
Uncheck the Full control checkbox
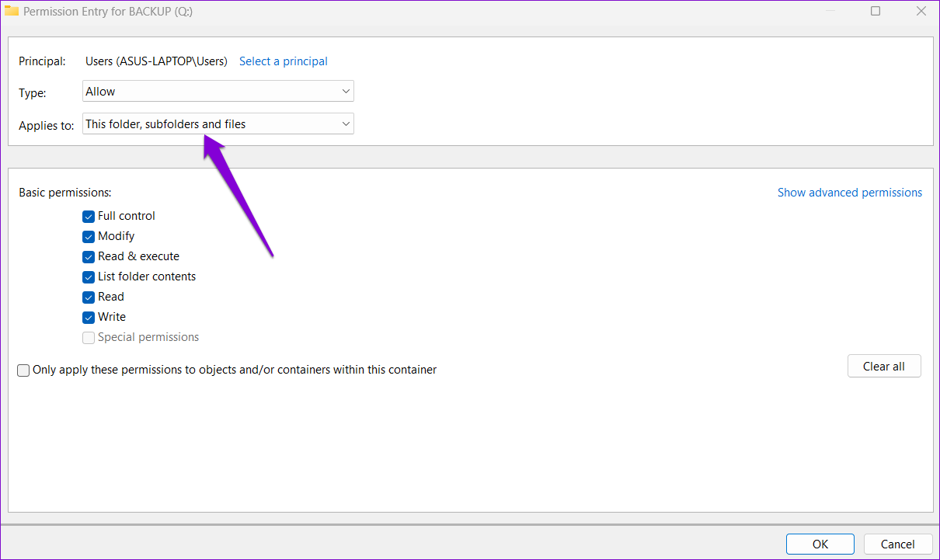89,217
